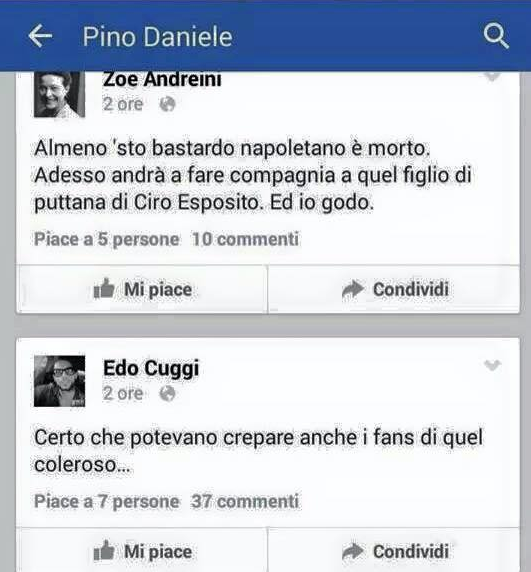The width and height of the screenshot is (531, 572).
Task: View the 10 commenti on first post
Action: (245, 239)
